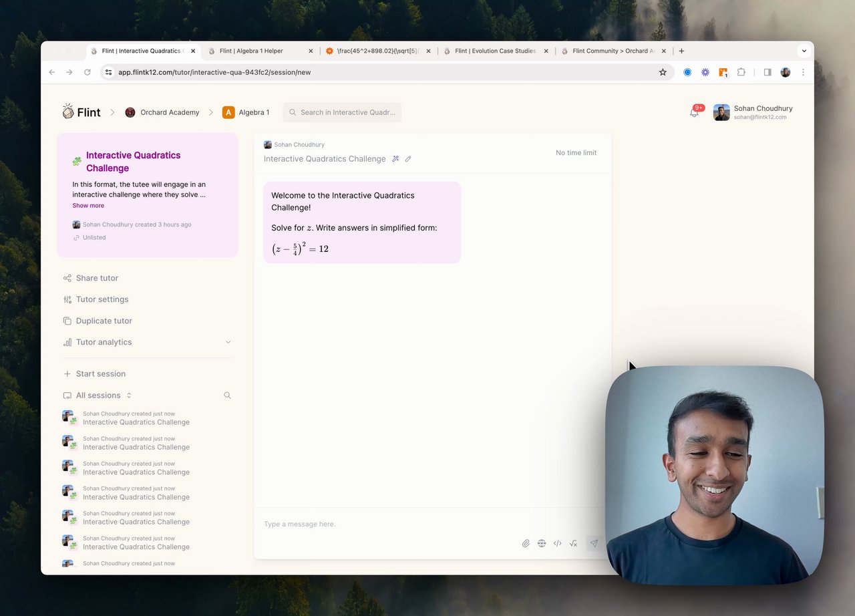Screen dimensions: 855x616
Task: Click site info icon in address bar
Action: click(108, 72)
